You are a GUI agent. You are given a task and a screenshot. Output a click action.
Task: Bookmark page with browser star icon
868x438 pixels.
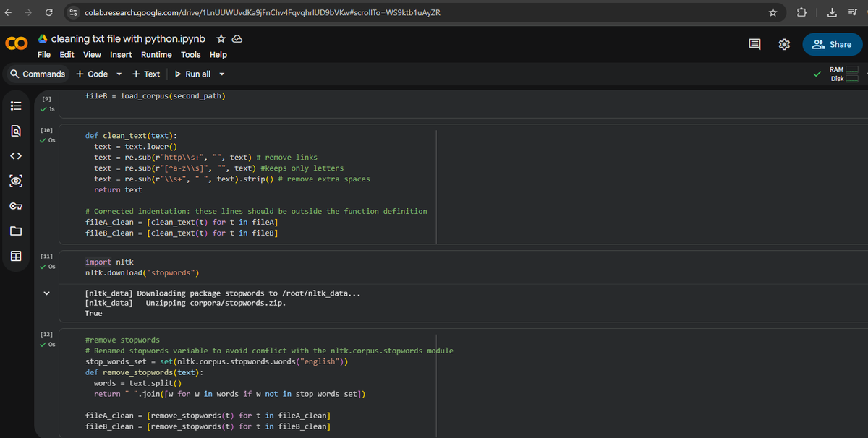tap(773, 12)
